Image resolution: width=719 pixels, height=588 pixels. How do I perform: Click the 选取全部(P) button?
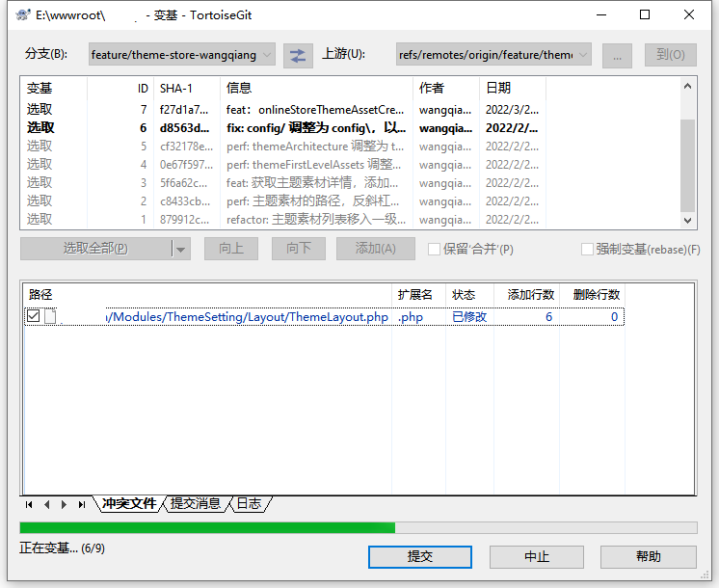tap(95, 249)
